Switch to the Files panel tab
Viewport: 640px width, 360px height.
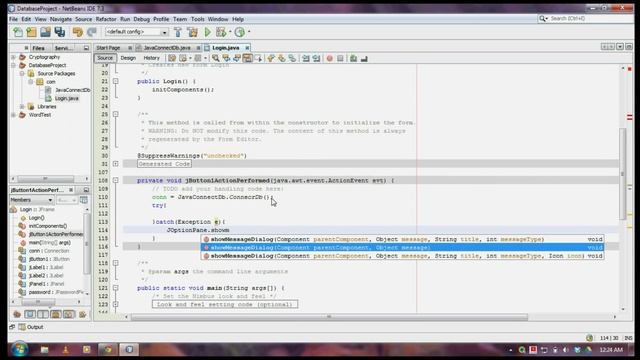(38, 48)
